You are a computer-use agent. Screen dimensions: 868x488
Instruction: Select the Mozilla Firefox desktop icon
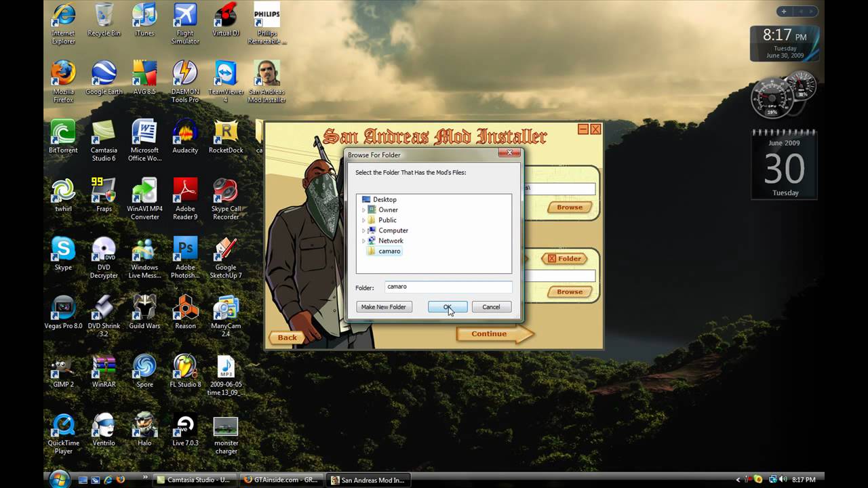[63, 82]
